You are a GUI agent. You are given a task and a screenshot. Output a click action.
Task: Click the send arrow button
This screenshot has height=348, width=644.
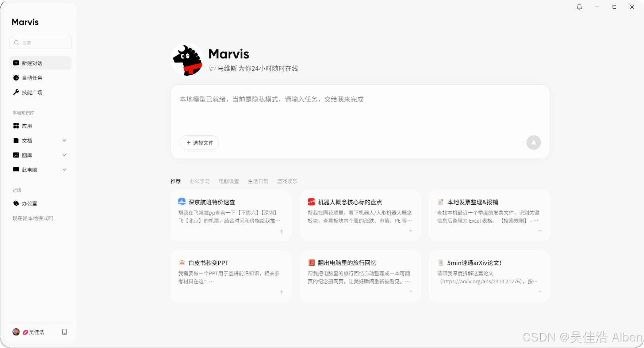click(x=534, y=143)
